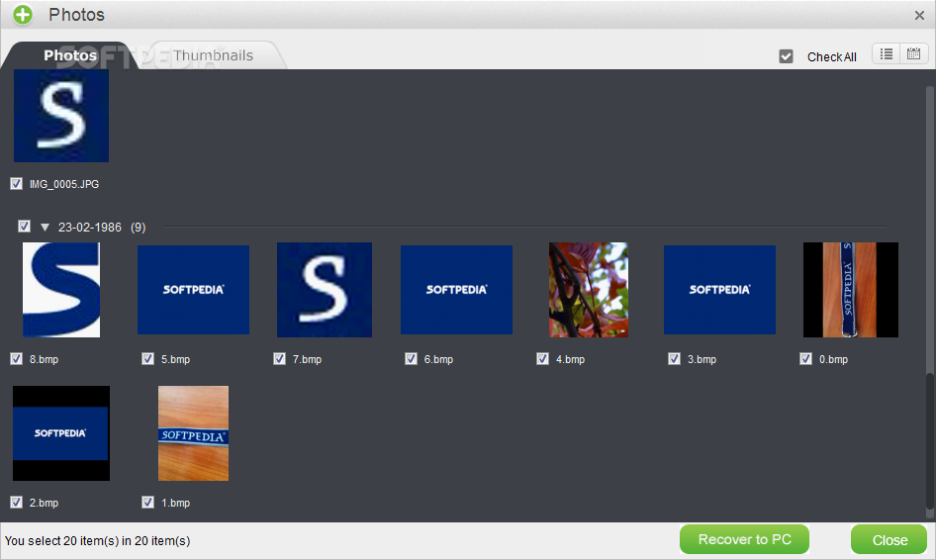The image size is (936, 560).
Task: Switch to list view icon
Action: click(887, 53)
